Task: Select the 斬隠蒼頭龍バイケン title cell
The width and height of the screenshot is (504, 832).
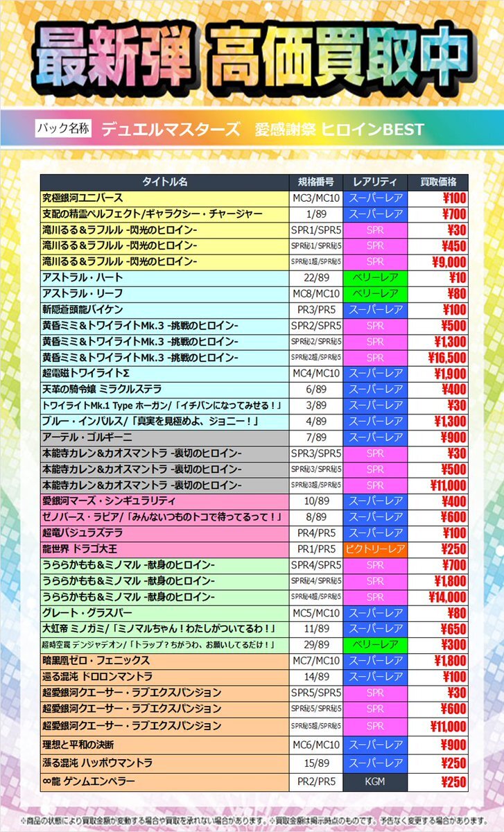Action: coord(164,310)
